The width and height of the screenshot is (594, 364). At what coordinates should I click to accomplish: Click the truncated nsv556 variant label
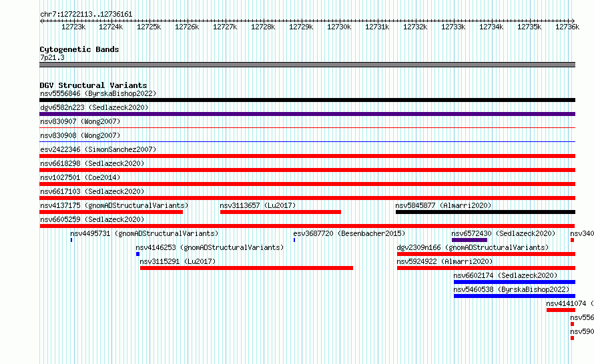coord(582,317)
